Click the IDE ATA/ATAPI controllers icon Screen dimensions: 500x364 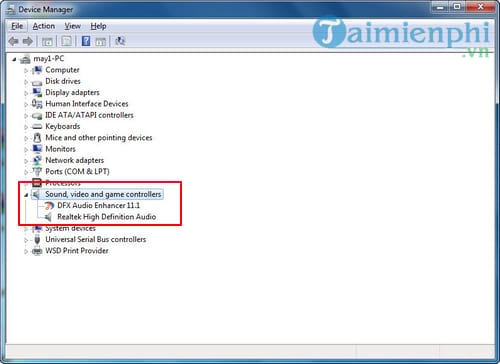37,116
